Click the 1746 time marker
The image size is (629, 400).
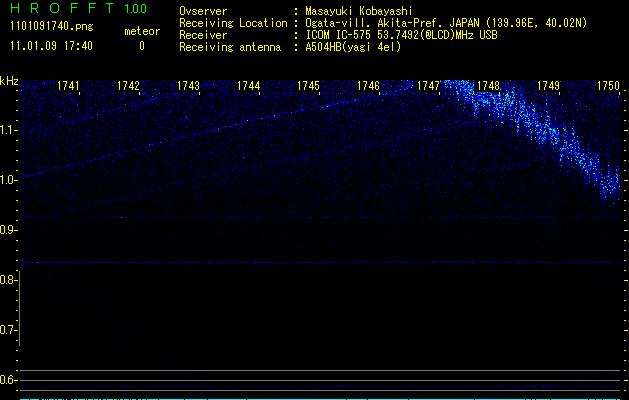368,86
